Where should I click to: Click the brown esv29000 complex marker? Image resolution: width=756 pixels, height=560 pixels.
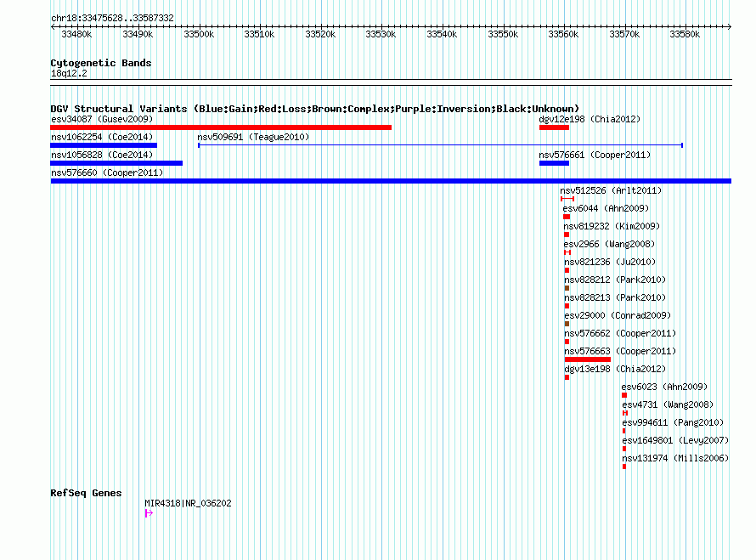(x=567, y=324)
